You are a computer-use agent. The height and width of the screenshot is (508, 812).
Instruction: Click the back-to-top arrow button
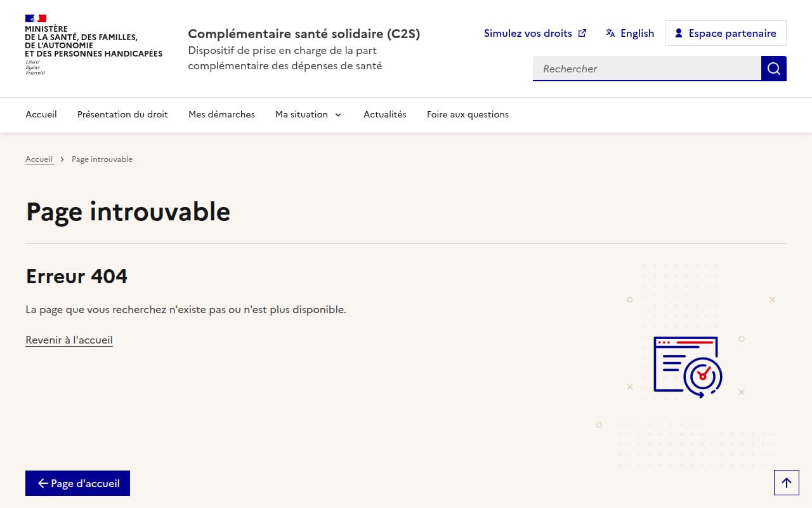coord(787,483)
